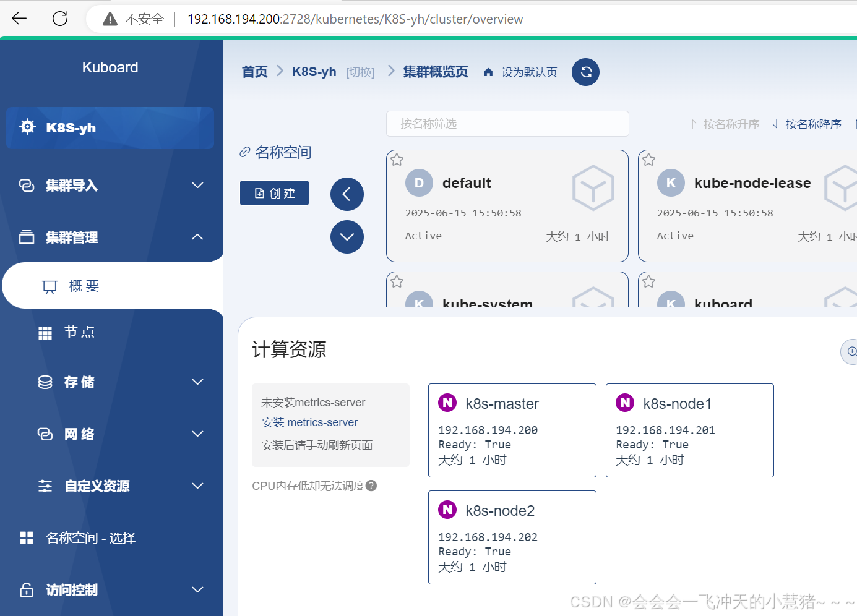Click the 名称空间 section link icon
Image resolution: width=857 pixels, height=616 pixels.
(x=245, y=152)
